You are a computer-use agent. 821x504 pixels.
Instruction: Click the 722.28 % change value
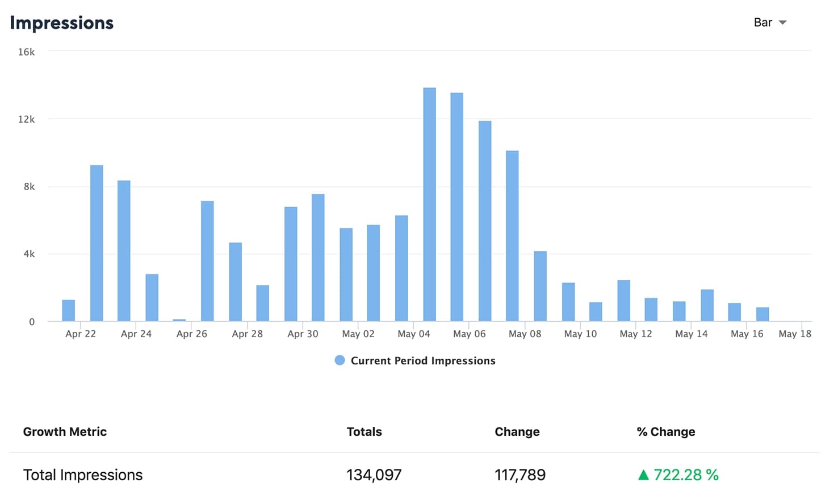point(686,475)
